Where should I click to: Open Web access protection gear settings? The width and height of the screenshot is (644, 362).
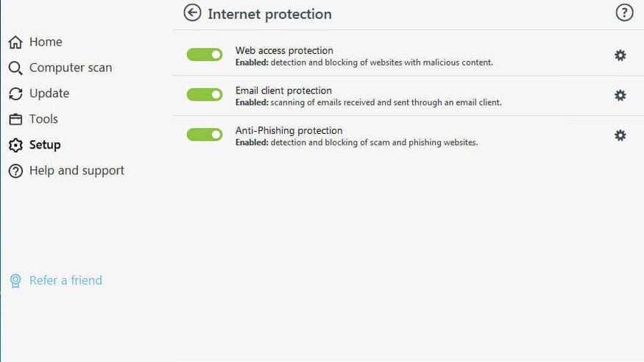click(x=620, y=55)
